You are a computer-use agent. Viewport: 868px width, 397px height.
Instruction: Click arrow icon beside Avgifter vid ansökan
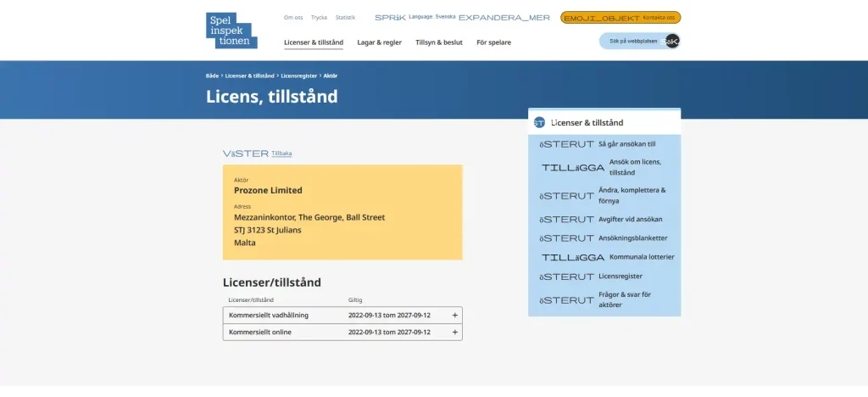pos(567,219)
